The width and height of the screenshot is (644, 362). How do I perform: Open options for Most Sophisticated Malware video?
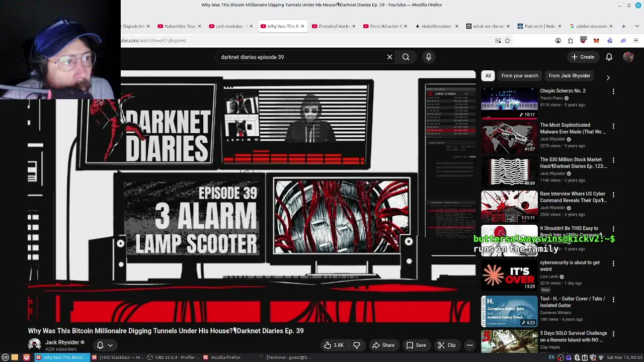[613, 126]
